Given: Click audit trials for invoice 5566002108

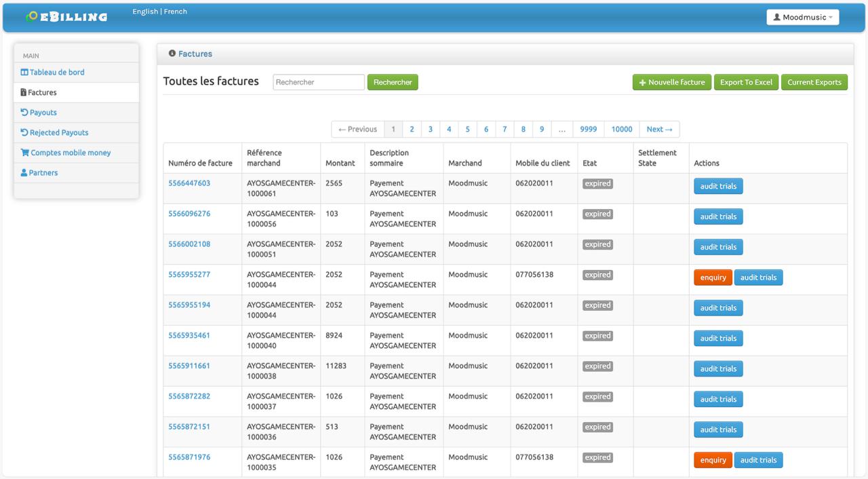Looking at the screenshot, I should 718,247.
